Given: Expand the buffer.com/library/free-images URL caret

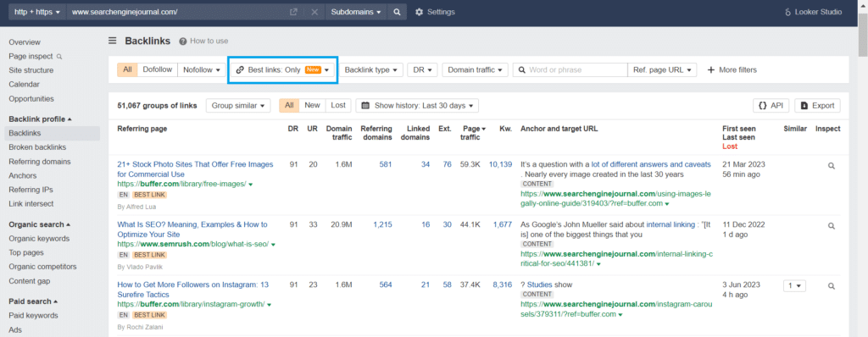Looking at the screenshot, I should [251, 185].
